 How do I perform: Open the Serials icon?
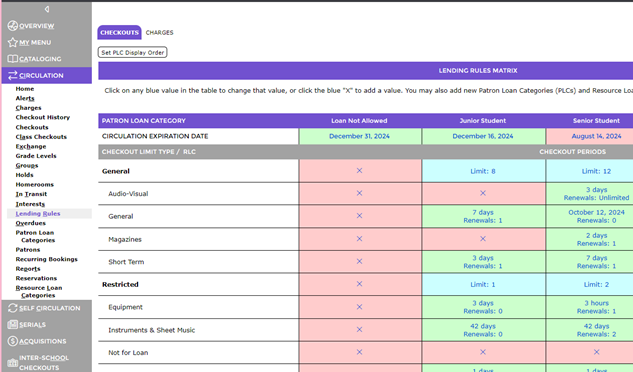[13, 324]
